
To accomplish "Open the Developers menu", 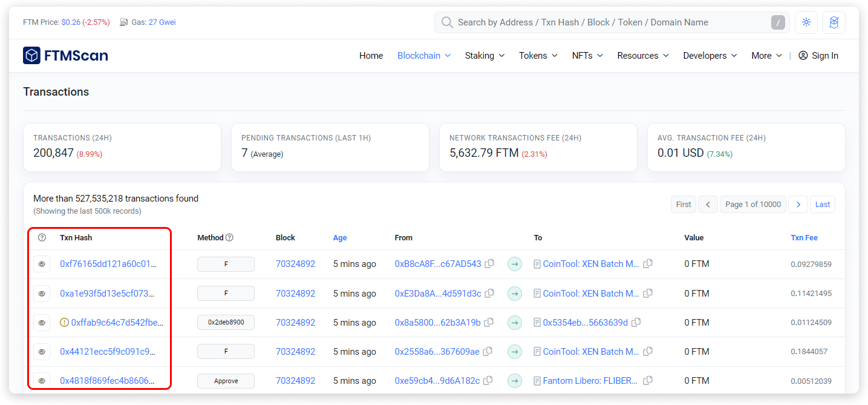I will 710,56.
